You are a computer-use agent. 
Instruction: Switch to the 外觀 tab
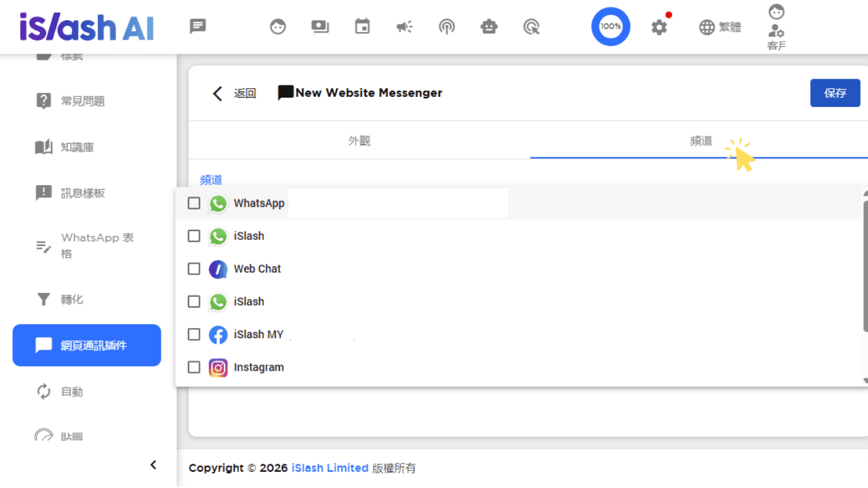coord(359,141)
